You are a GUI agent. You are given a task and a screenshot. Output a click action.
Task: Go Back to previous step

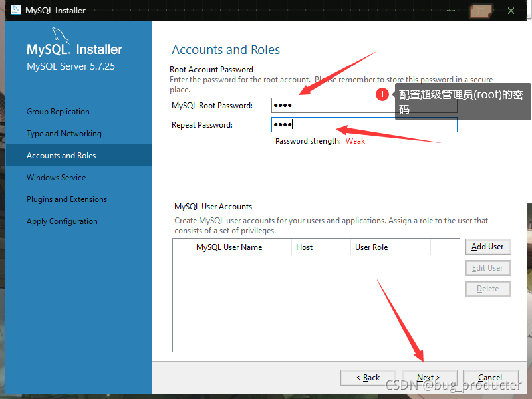[x=368, y=378]
